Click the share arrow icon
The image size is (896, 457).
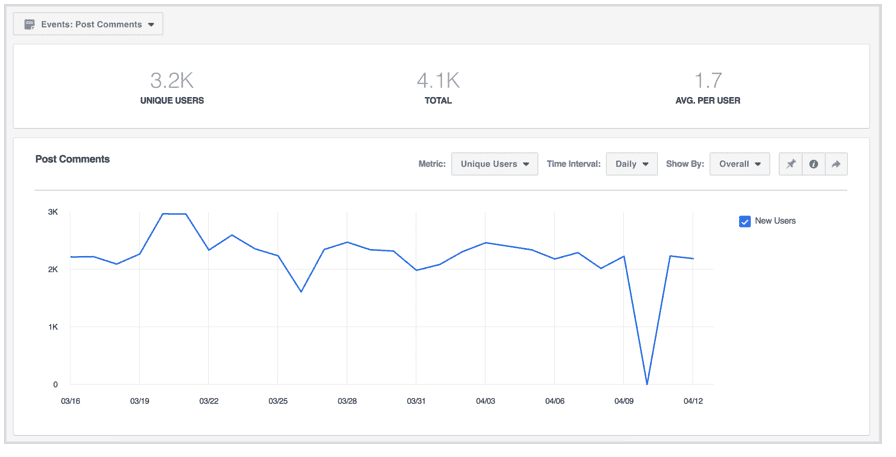[836, 164]
